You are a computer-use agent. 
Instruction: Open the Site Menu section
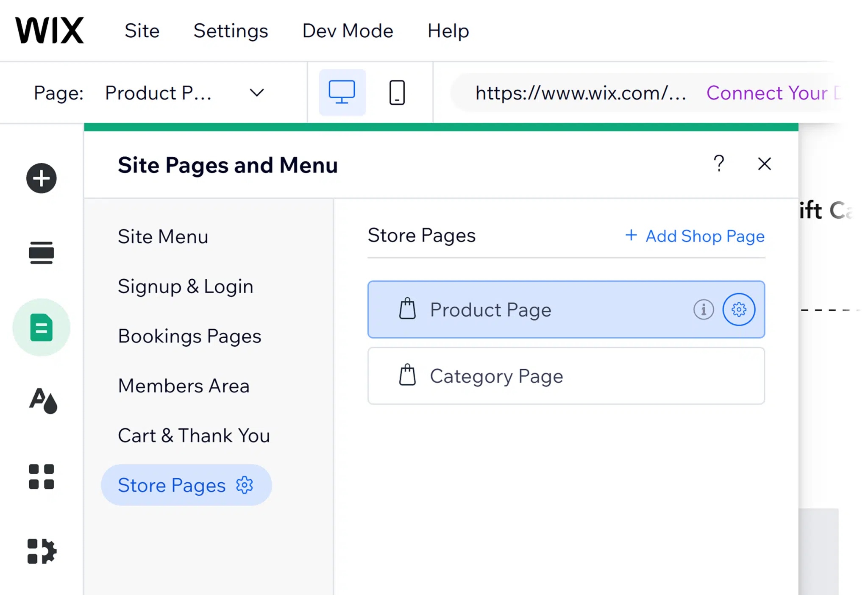(x=163, y=236)
